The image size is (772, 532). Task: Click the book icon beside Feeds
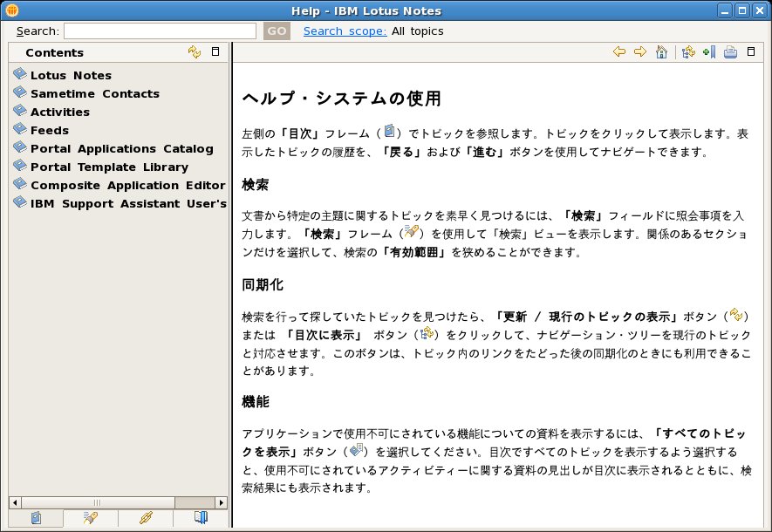pos(20,128)
